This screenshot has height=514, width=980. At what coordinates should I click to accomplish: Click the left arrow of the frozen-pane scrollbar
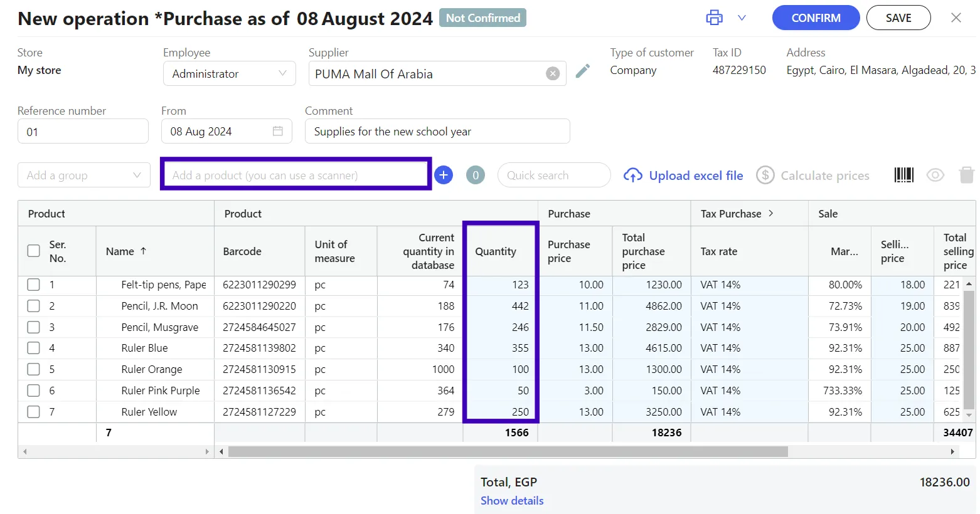(25, 451)
